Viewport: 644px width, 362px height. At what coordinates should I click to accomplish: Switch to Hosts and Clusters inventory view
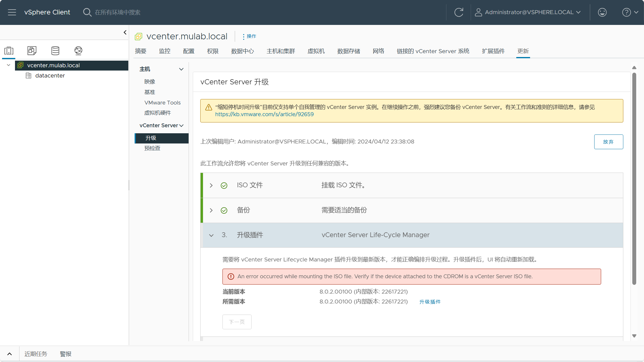coord(9,50)
